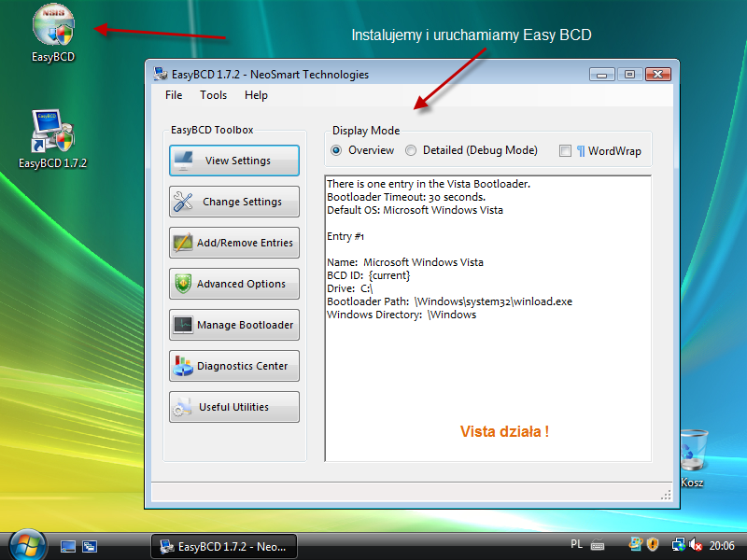Launch Diagnostics Center
This screenshot has width=747, height=560.
(x=234, y=366)
